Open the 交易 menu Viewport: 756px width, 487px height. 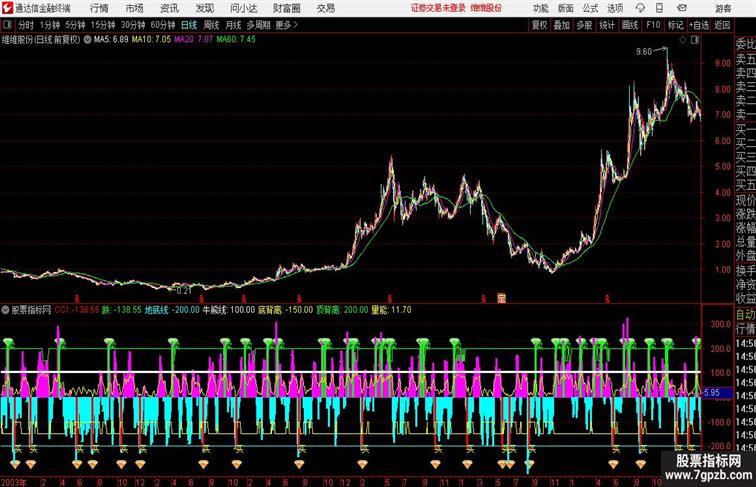tap(325, 8)
